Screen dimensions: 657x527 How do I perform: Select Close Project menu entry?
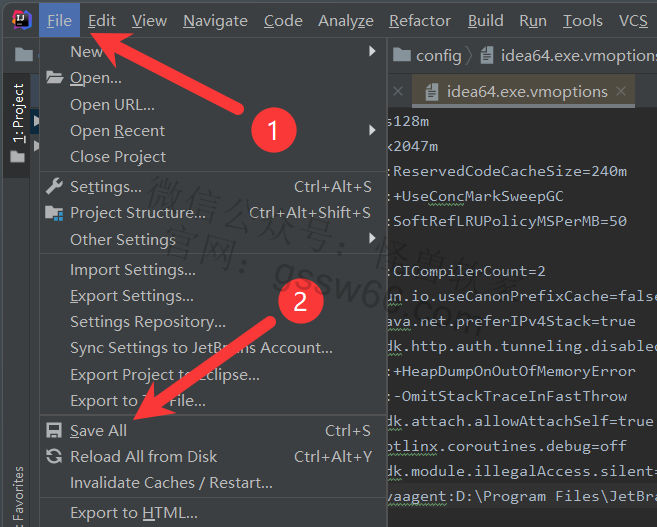point(118,157)
